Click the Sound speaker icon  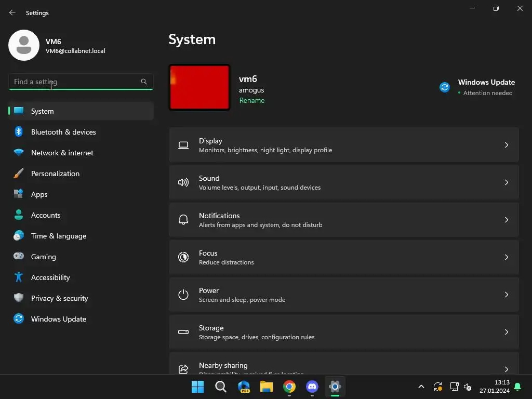183,182
